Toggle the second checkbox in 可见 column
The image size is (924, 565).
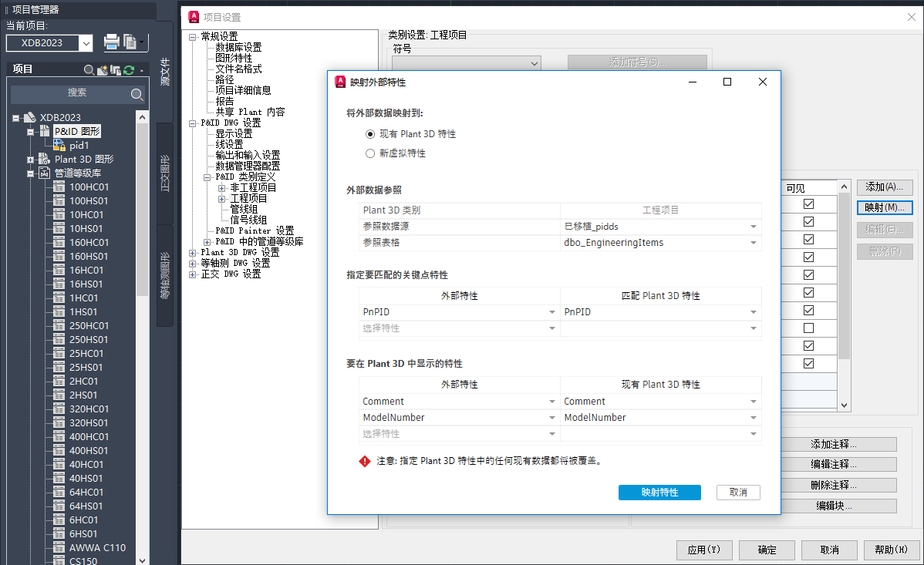pyautogui.click(x=808, y=221)
